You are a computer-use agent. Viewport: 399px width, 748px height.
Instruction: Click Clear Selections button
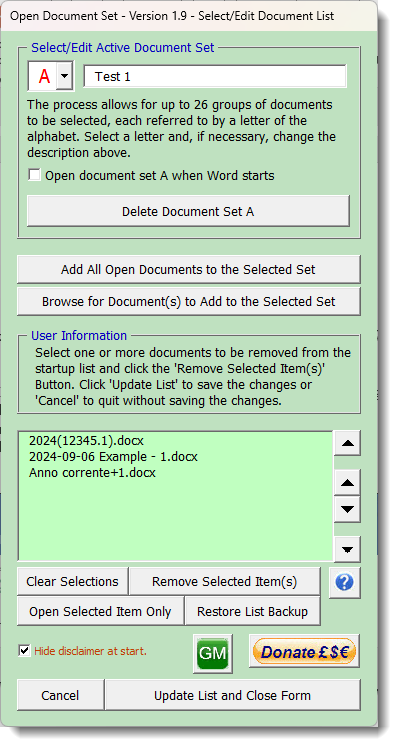coord(73,582)
